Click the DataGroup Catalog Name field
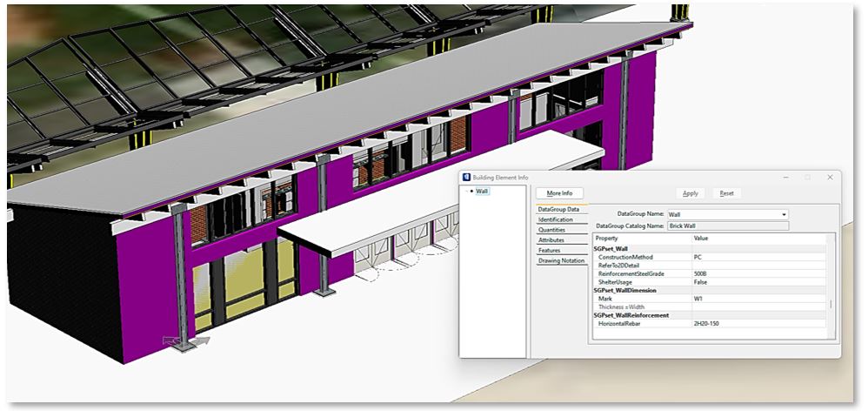The height and width of the screenshot is (411, 868). click(727, 226)
